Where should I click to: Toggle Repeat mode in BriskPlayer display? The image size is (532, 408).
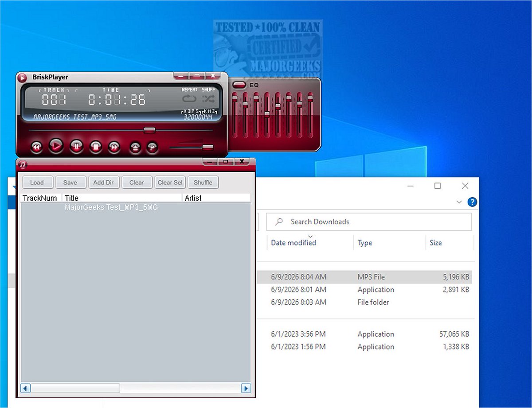click(189, 98)
